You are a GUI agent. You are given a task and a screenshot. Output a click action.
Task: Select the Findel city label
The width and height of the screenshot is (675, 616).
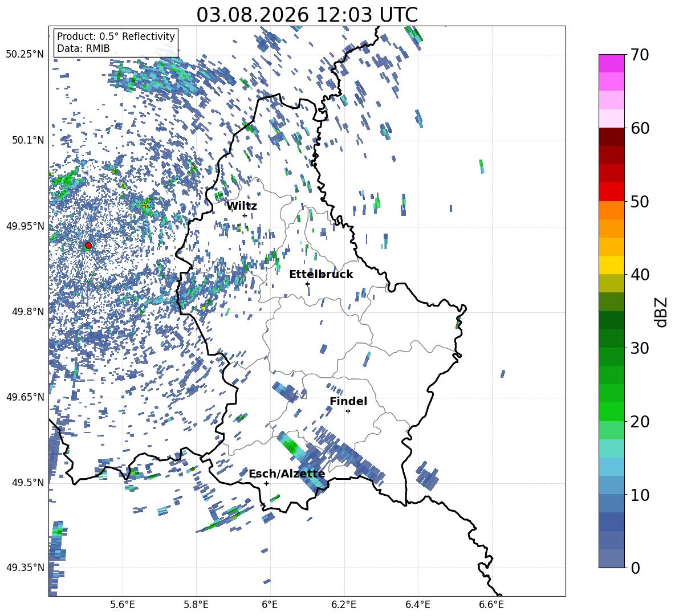pos(348,401)
